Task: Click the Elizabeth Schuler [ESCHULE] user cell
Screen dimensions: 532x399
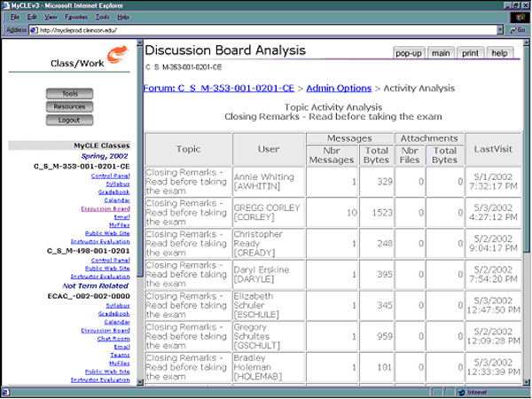Action: [269, 305]
